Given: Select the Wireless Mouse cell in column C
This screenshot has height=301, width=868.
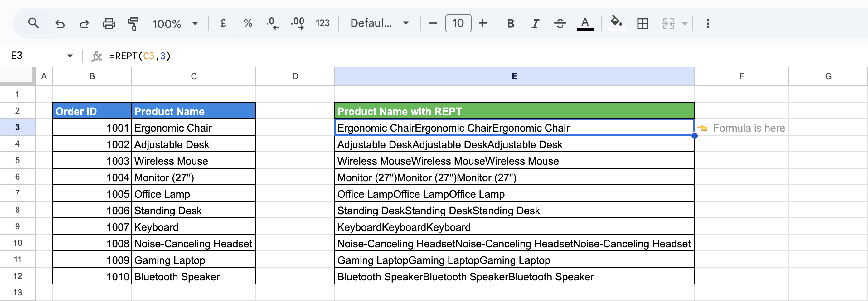Looking at the screenshot, I should click(x=193, y=160).
